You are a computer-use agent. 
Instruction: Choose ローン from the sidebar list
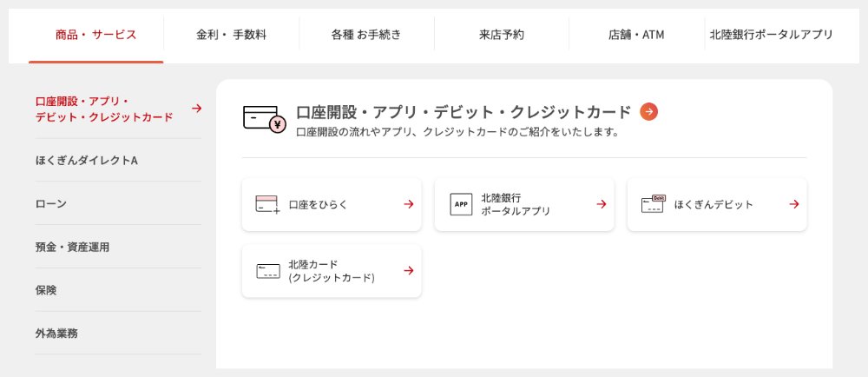[118, 204]
